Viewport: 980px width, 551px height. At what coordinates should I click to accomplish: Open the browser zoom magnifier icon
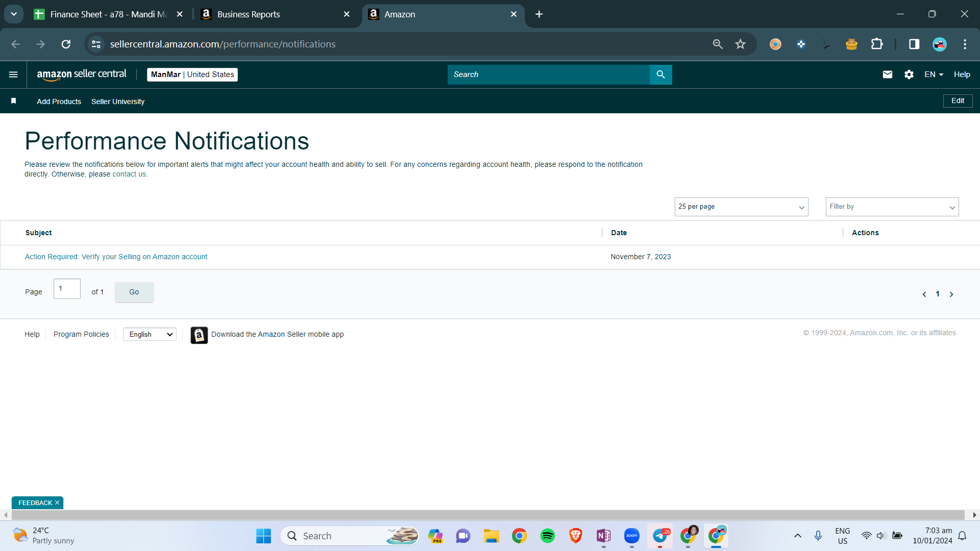(x=718, y=44)
